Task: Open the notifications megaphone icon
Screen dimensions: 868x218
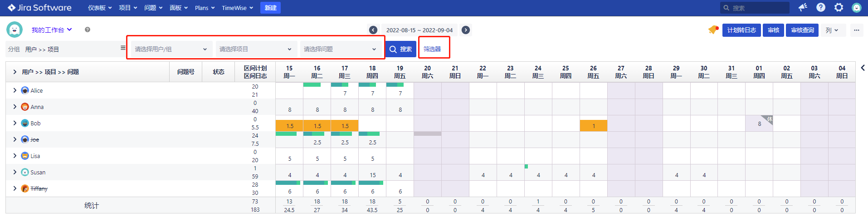Action: (803, 7)
